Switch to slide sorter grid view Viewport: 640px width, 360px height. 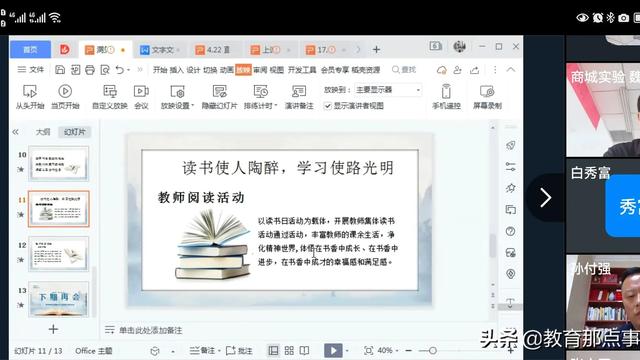click(x=289, y=350)
